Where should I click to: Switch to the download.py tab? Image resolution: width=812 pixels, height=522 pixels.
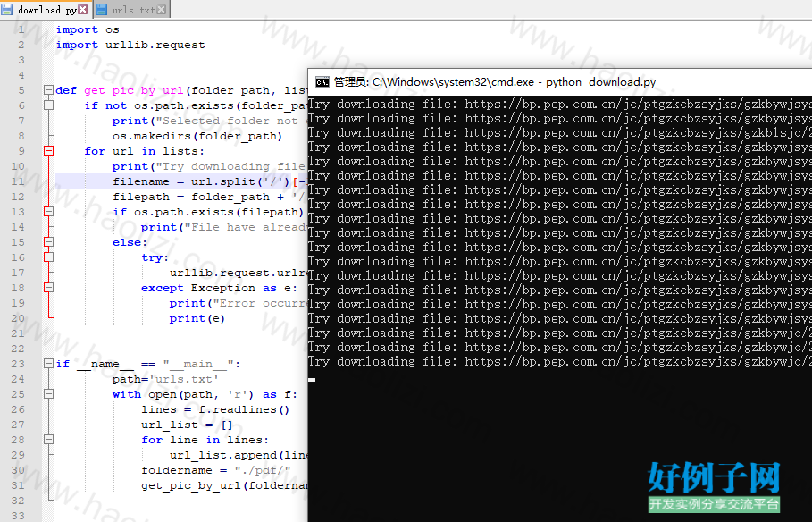(x=46, y=9)
